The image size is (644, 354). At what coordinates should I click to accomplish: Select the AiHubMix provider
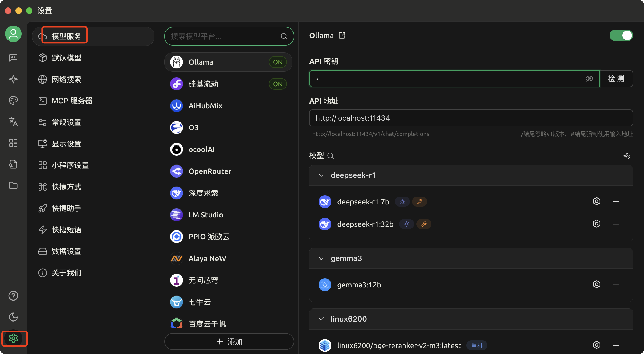229,106
